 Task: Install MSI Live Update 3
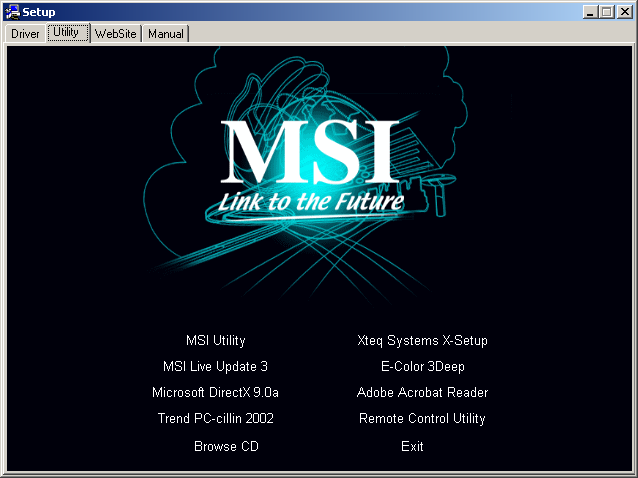click(x=215, y=366)
